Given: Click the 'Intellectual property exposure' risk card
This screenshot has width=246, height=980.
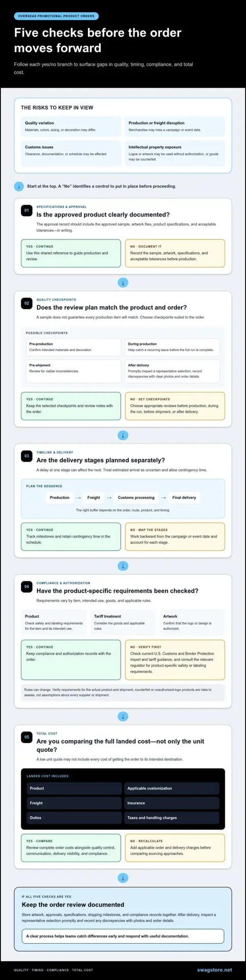Looking at the screenshot, I should tap(174, 153).
